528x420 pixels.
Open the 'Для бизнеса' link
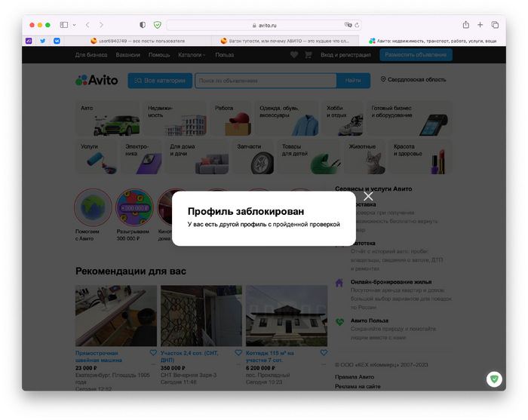pos(91,55)
